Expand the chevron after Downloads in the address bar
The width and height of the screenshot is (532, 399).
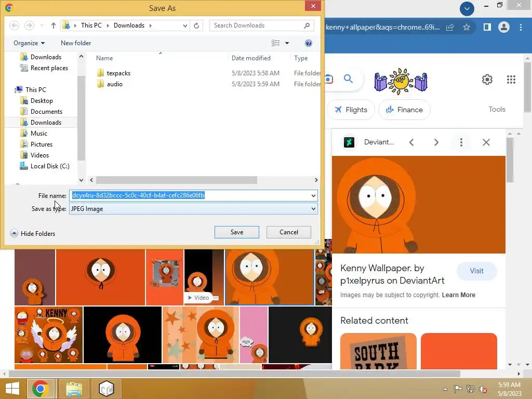tap(150, 25)
